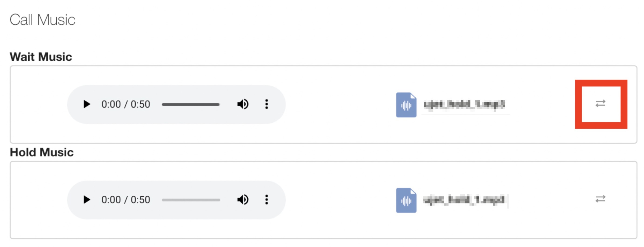This screenshot has height=247, width=644.
Task: Click the Wait Music audio file icon
Action: coord(406,105)
